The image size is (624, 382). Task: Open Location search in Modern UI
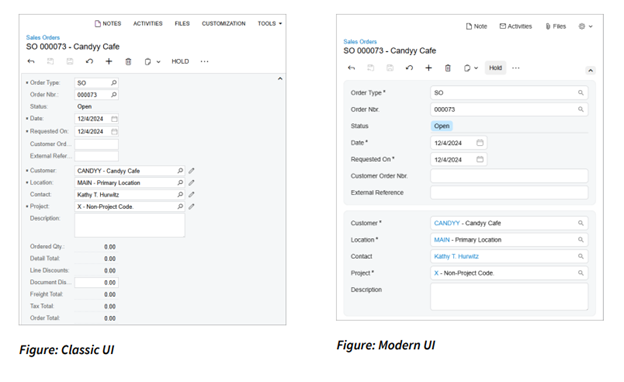pyautogui.click(x=581, y=240)
